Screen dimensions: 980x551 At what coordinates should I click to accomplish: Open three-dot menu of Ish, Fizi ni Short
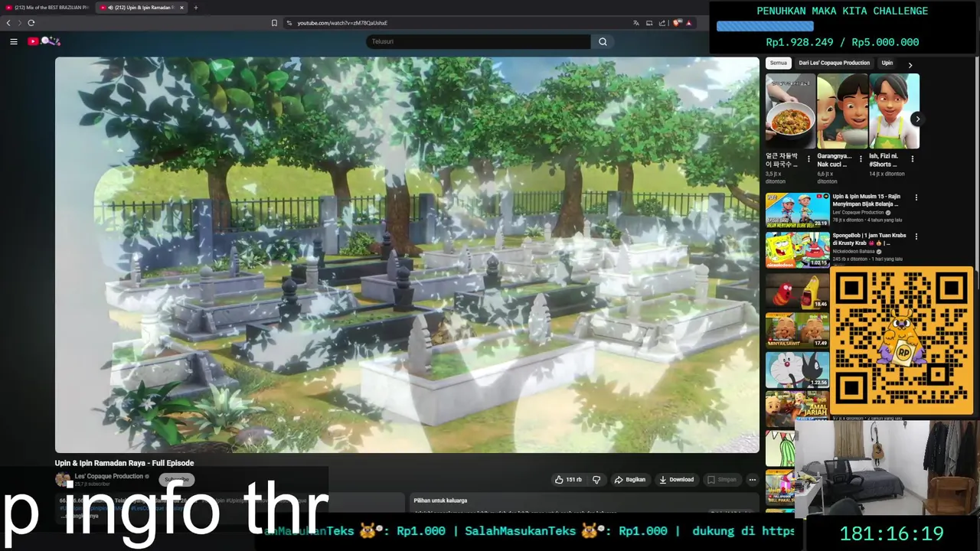[x=912, y=159]
